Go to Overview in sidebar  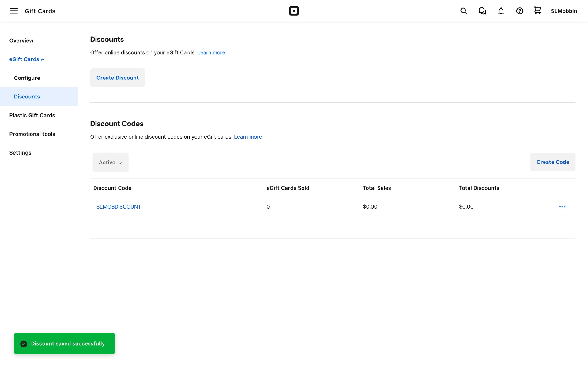coord(21,40)
